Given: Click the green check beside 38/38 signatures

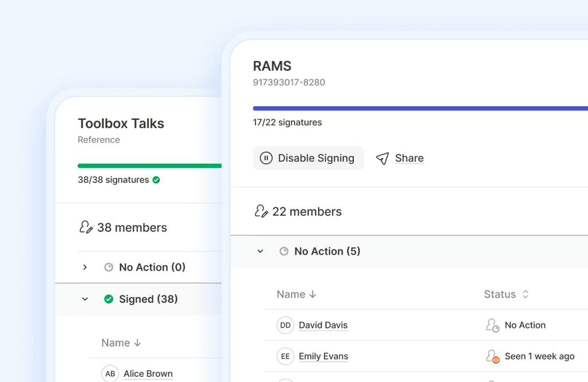Looking at the screenshot, I should tap(156, 180).
